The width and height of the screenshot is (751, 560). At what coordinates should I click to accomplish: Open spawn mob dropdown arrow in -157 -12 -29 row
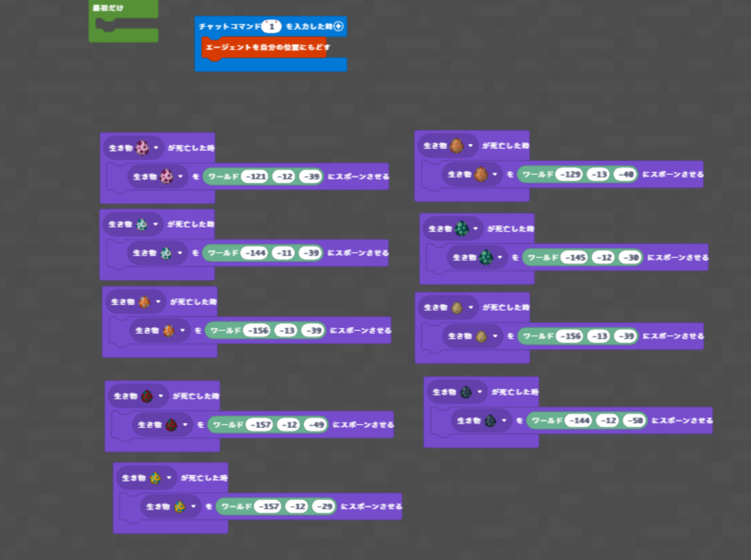(194, 506)
